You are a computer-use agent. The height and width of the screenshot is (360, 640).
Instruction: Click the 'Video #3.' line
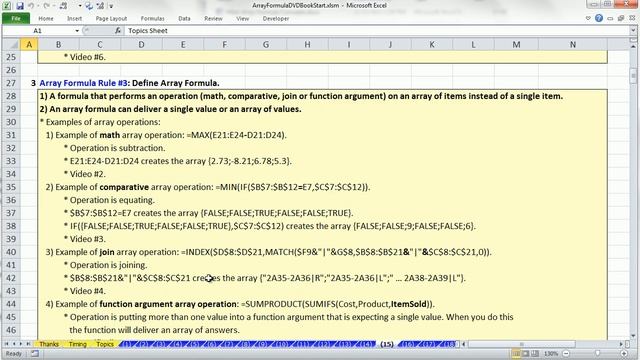tap(85, 239)
